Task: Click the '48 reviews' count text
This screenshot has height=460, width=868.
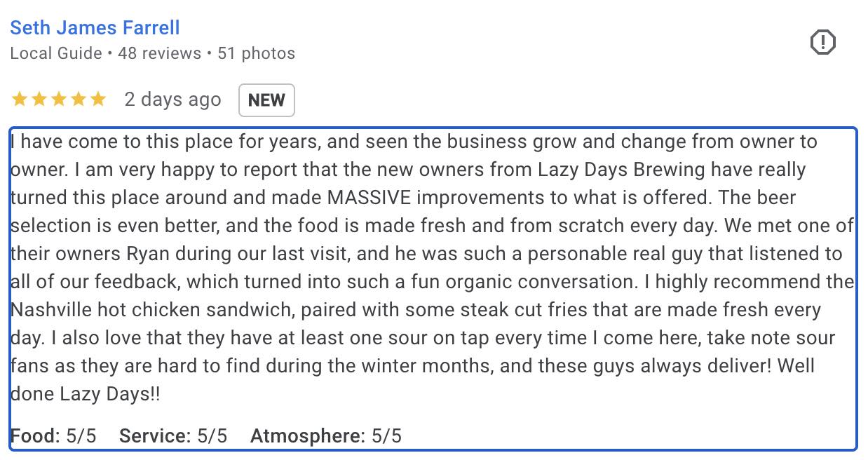Action: pos(159,53)
